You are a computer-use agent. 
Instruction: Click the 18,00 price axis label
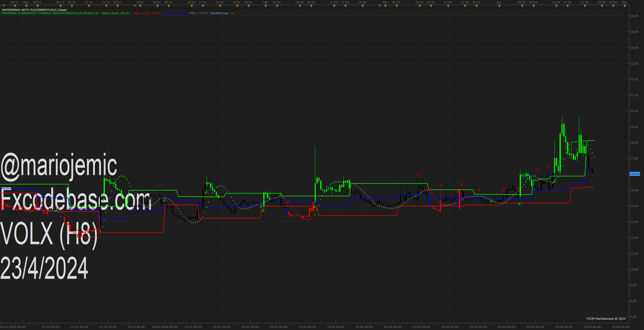tap(634, 143)
